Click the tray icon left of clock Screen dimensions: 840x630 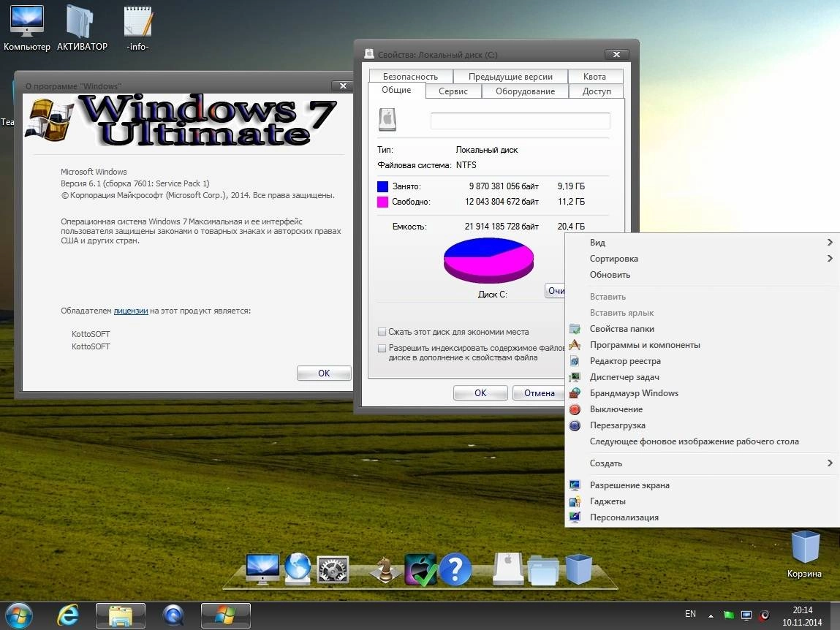point(765,615)
